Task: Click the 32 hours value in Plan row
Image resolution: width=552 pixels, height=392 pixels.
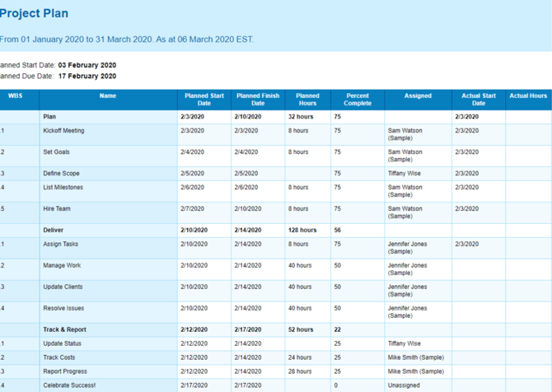Action: [x=301, y=116]
